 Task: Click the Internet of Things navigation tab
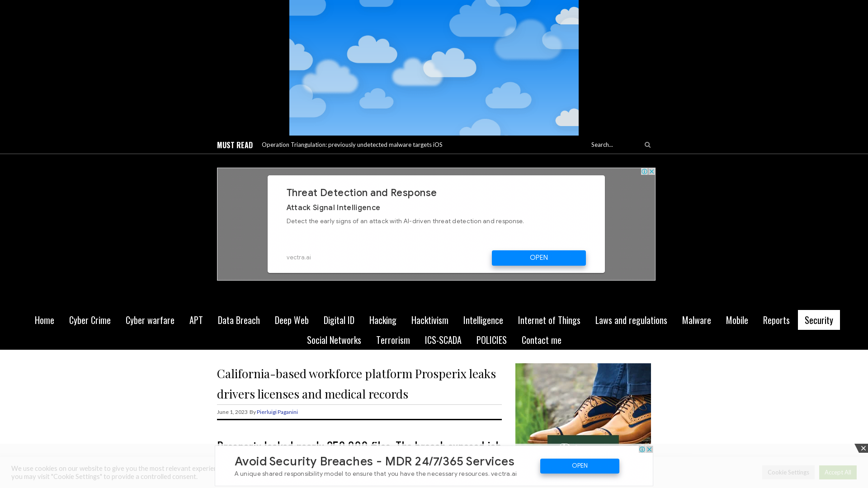(x=549, y=320)
